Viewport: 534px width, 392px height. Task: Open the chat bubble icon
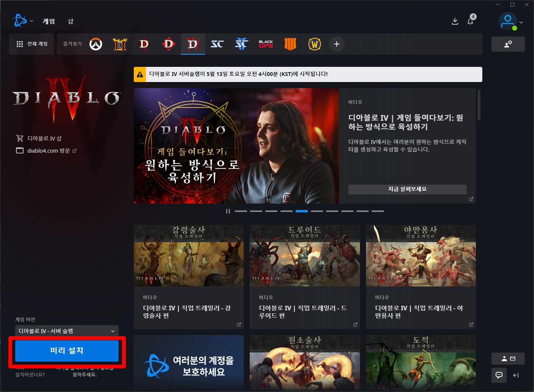click(499, 375)
